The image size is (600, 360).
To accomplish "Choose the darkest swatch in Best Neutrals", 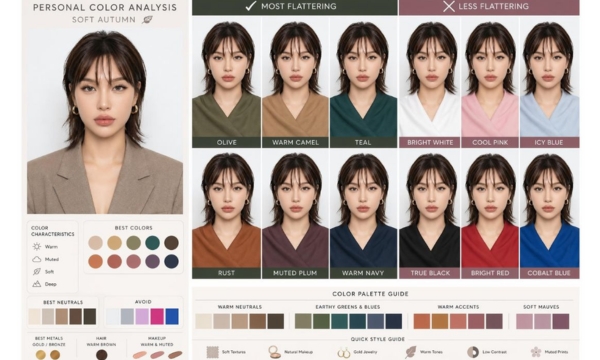I will click(90, 316).
